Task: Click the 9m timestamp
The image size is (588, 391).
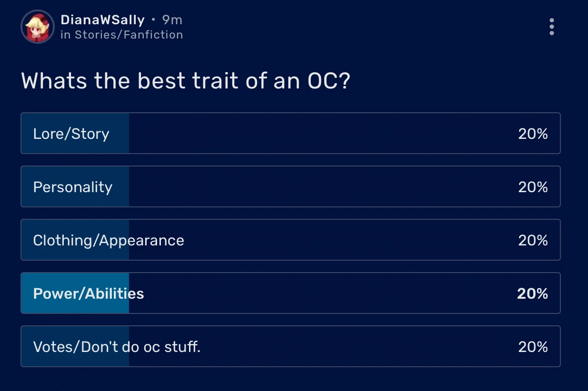Action: coord(174,20)
